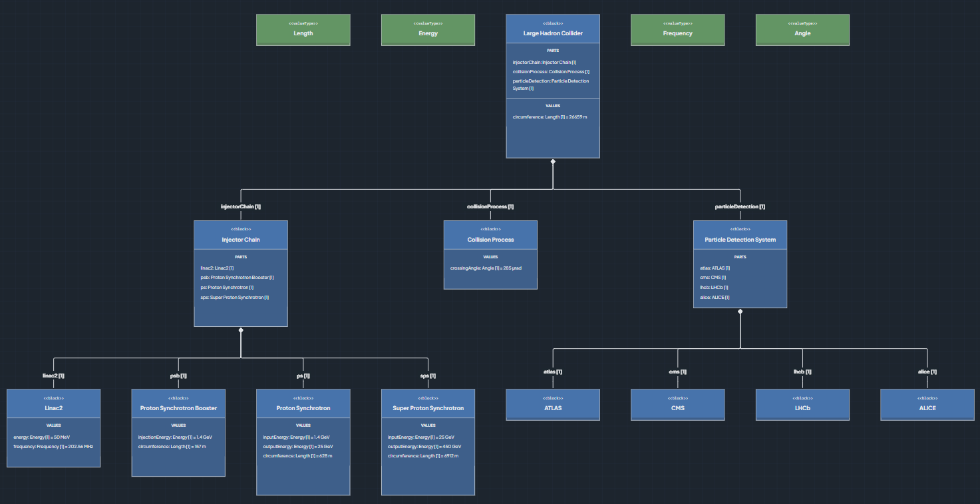This screenshot has height=504, width=980.
Task: Click the 'atlas [1]' connector label
Action: (553, 372)
